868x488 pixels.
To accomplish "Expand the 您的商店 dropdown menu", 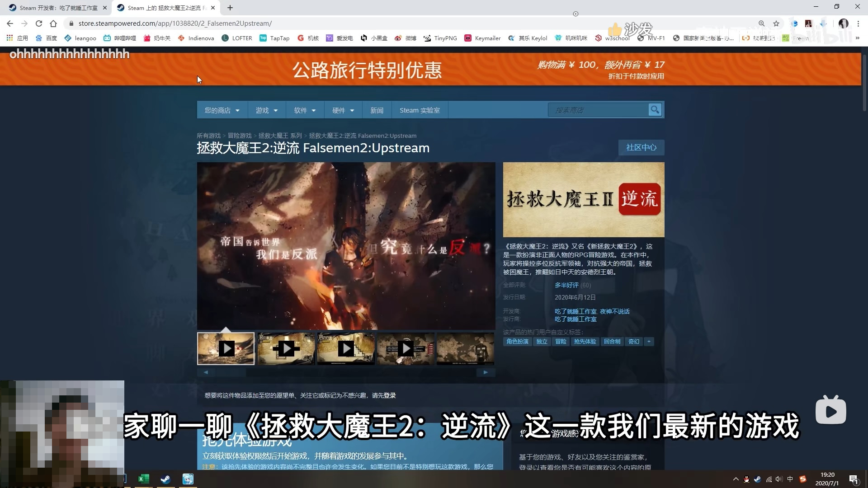I will pos(222,110).
